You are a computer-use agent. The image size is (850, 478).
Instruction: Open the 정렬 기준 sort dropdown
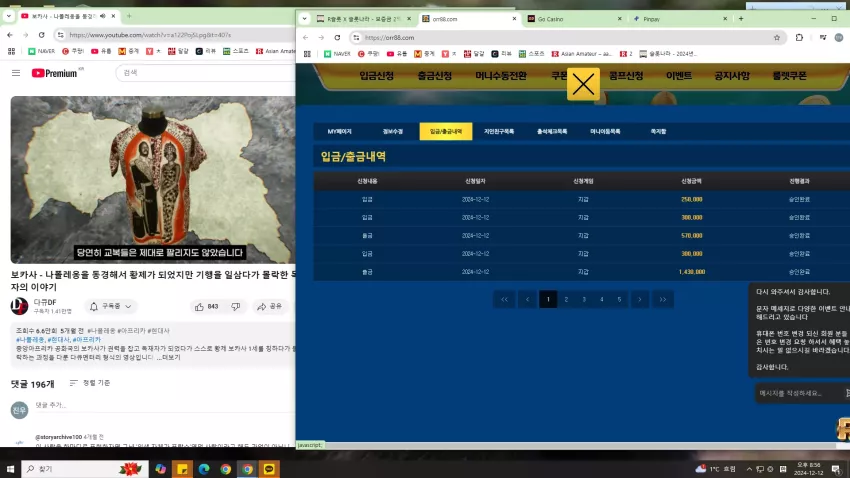tap(90, 383)
